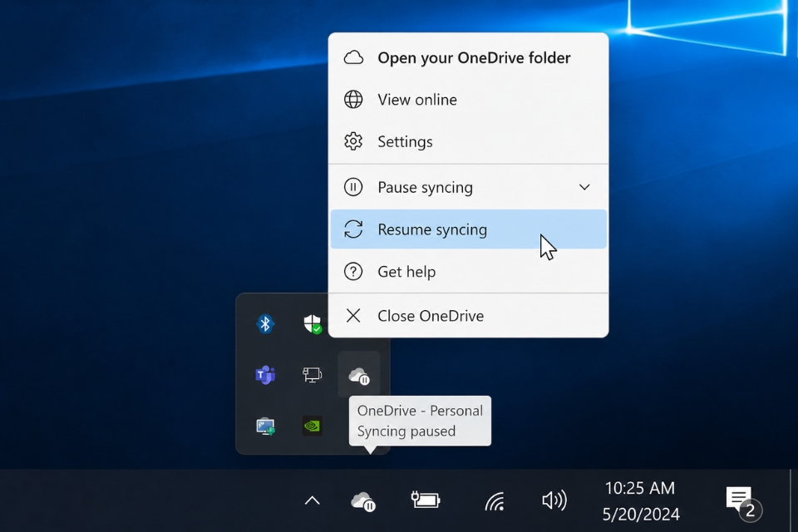The height and width of the screenshot is (532, 798).
Task: Click the pause circle icon in menu
Action: [353, 187]
